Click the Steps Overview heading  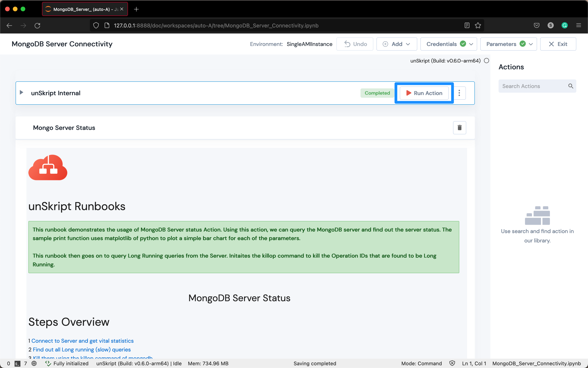click(69, 322)
